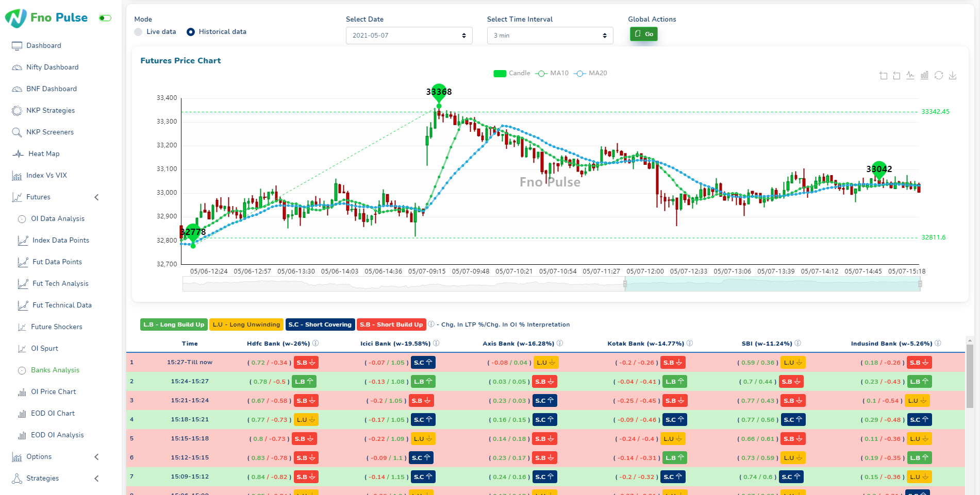
Task: Toggle MA20 series in legend
Action: [590, 73]
